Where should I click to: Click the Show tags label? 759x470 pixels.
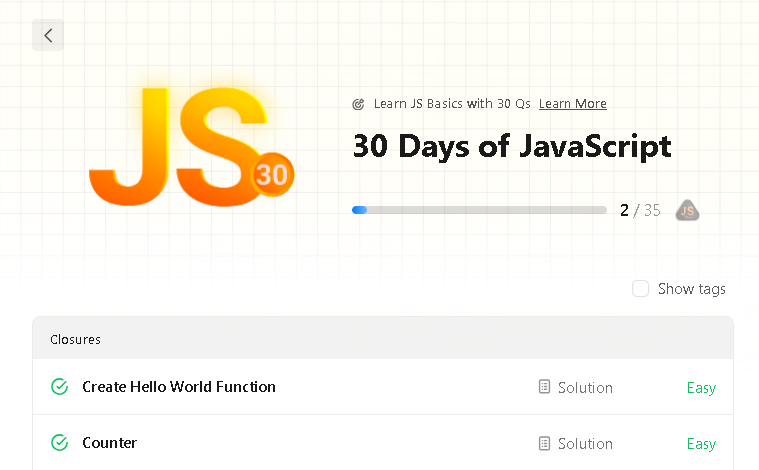[x=692, y=289]
